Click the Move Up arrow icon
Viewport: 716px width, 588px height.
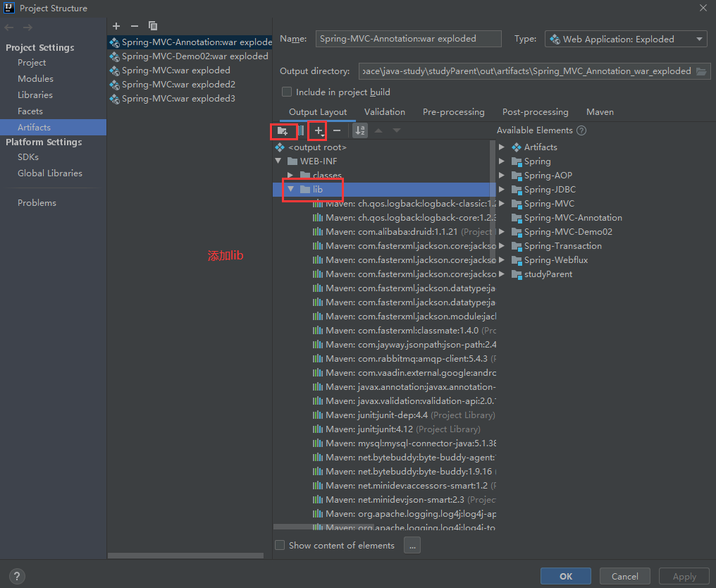click(x=378, y=130)
